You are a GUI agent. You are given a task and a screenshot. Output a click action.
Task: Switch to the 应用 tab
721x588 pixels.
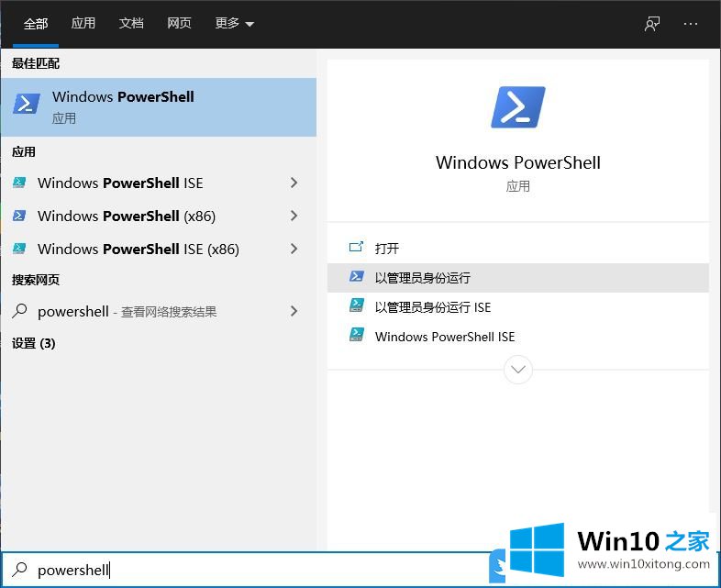[83, 23]
